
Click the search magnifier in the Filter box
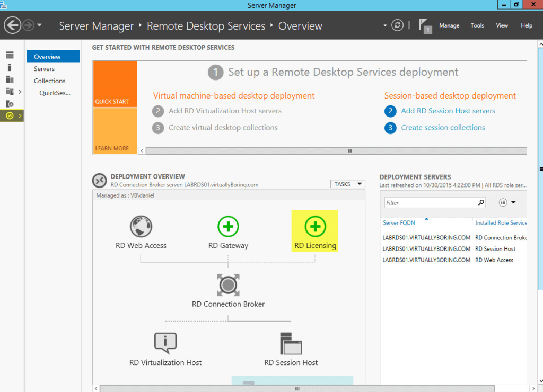pyautogui.click(x=480, y=202)
